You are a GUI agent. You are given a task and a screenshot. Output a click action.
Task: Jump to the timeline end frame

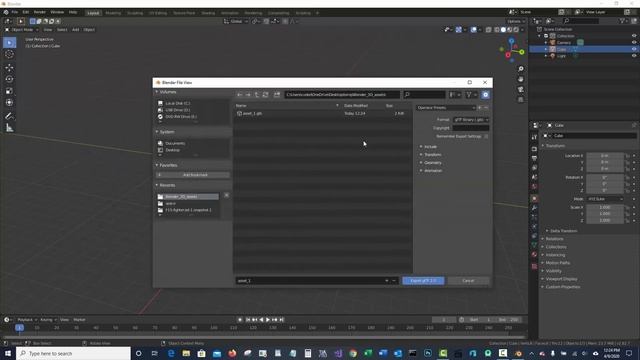click(x=282, y=320)
